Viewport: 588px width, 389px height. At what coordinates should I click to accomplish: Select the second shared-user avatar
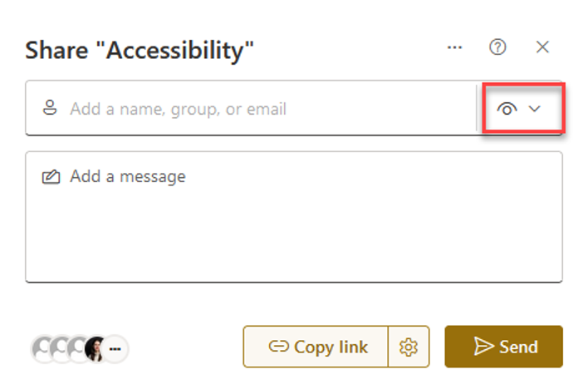point(61,349)
